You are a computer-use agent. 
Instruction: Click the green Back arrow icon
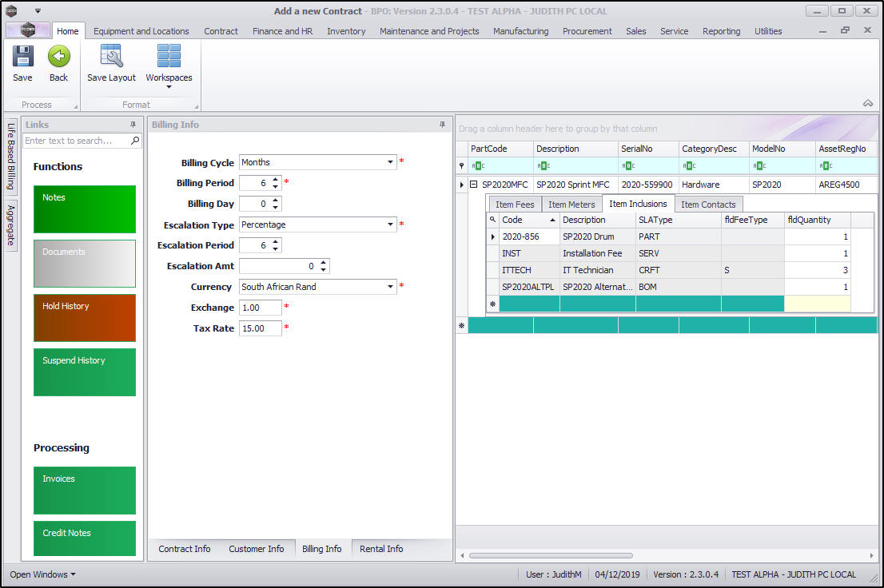tap(58, 58)
